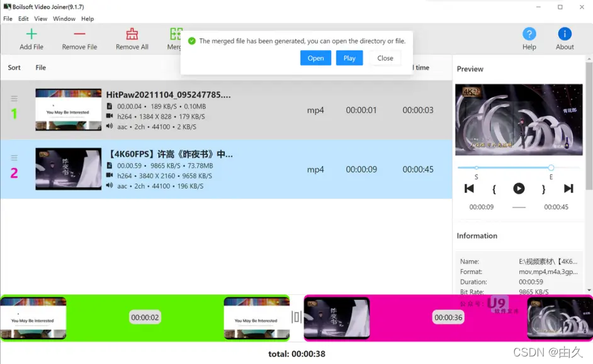593x364 pixels.
Task: Click Play to play the merged file
Action: pos(349,58)
